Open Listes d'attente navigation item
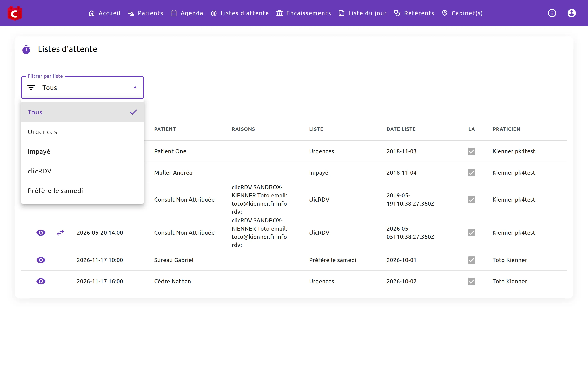Screen dimensions: 588x368 [240, 13]
